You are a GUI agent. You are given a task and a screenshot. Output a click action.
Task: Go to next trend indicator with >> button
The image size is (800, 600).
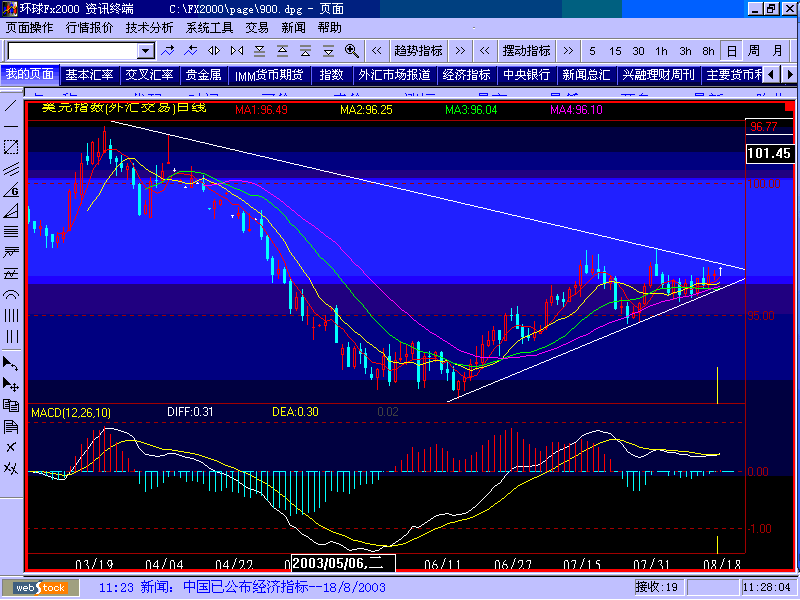[x=460, y=51]
